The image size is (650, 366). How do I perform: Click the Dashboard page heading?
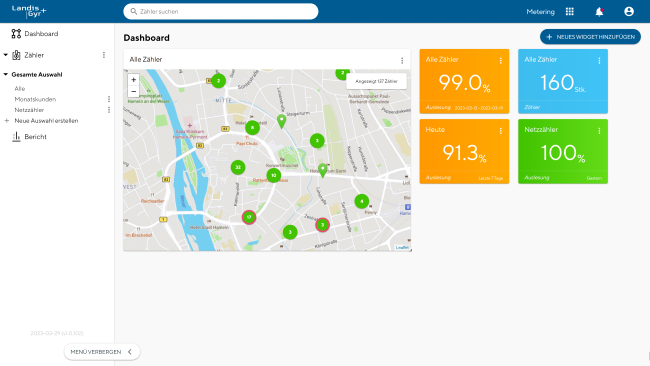146,38
